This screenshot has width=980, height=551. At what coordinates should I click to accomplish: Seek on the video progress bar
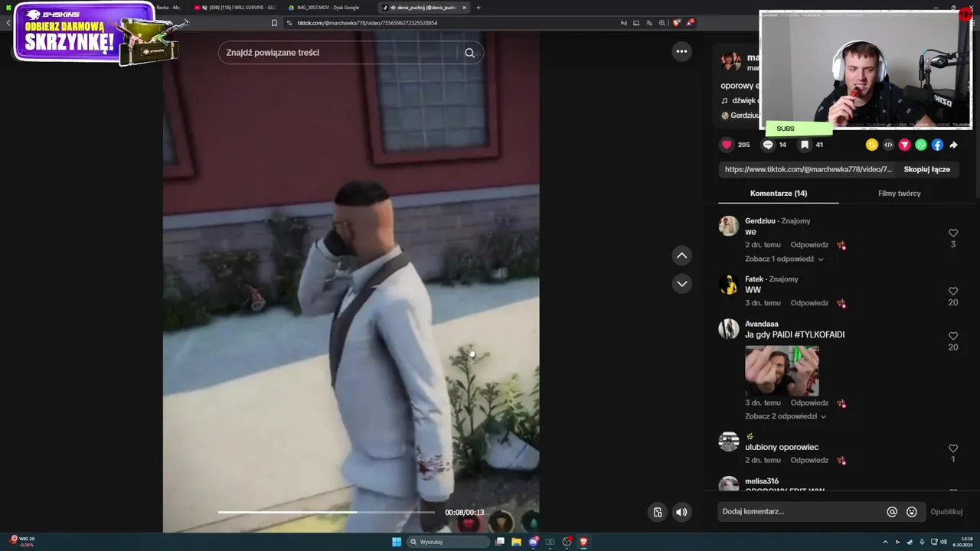[326, 512]
